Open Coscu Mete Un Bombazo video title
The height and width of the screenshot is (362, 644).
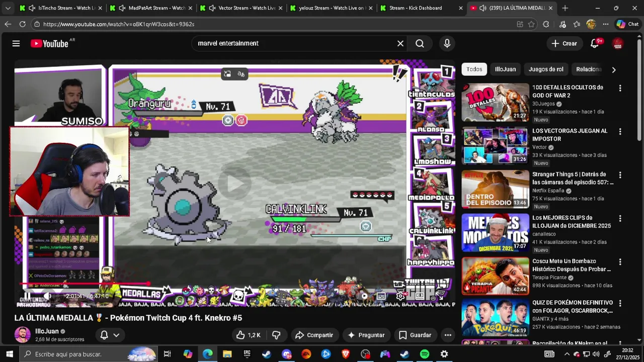tap(572, 265)
